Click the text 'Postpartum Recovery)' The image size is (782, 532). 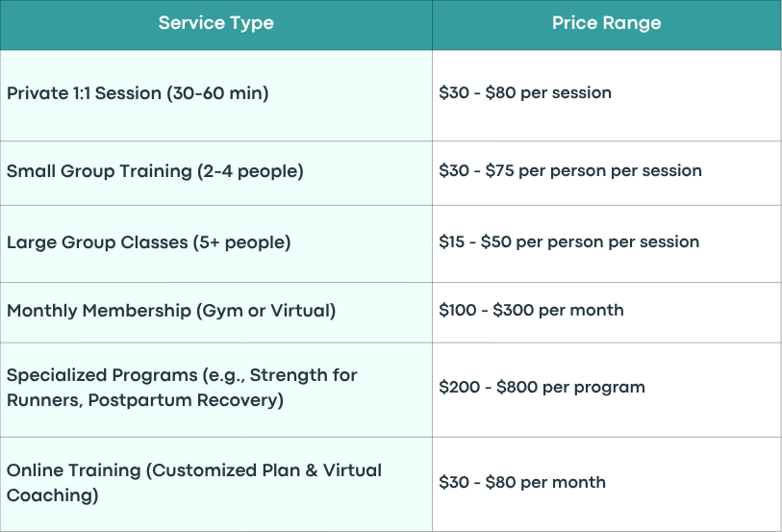pos(186,400)
